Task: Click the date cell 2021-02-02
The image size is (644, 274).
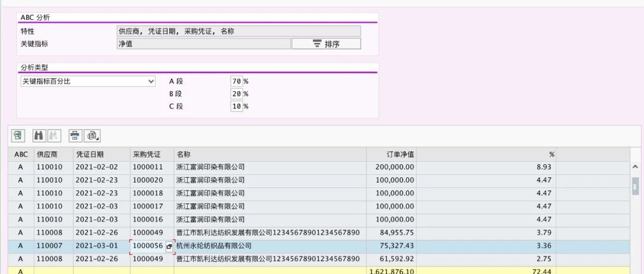Action: click(102, 167)
